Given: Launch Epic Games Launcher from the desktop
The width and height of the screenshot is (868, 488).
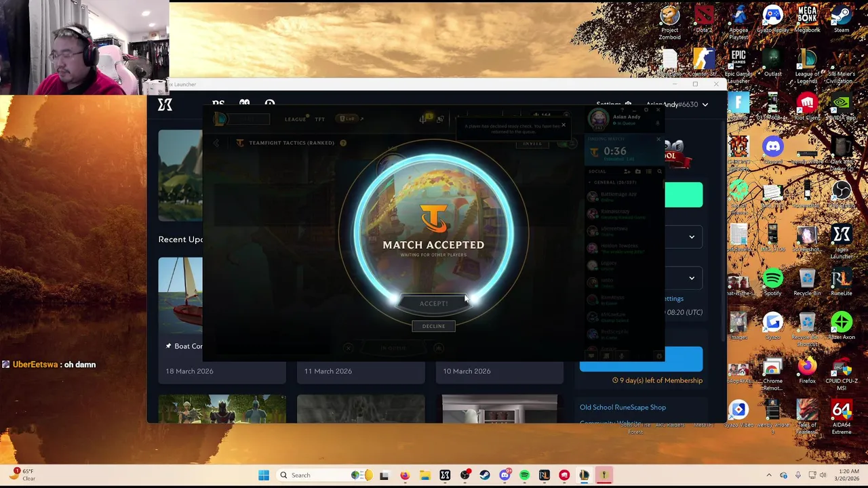Looking at the screenshot, I should (738, 66).
